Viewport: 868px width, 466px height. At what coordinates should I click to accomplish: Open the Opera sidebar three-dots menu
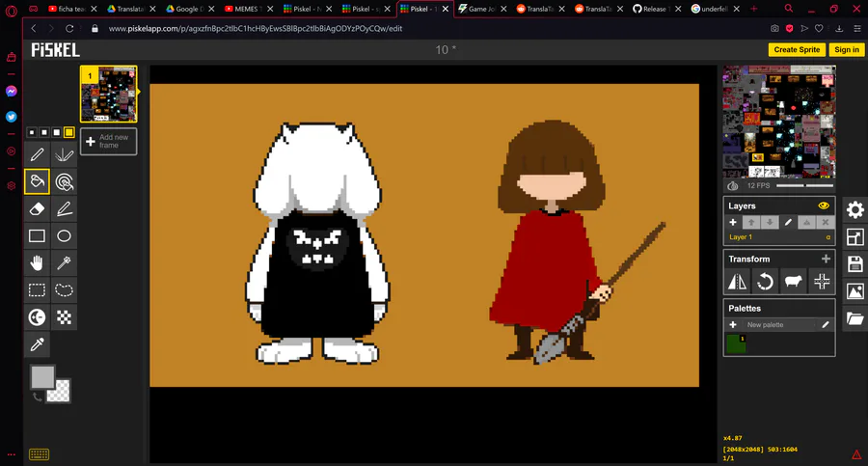coord(11,454)
